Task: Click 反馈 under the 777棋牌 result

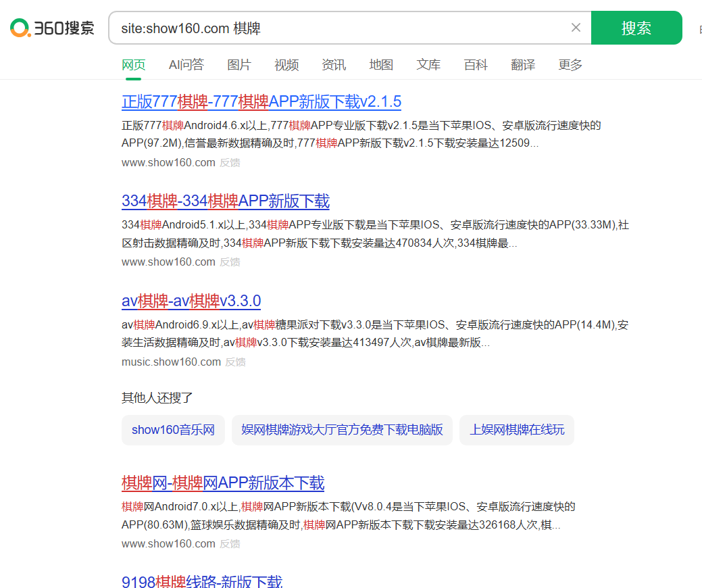Action: [x=230, y=163]
